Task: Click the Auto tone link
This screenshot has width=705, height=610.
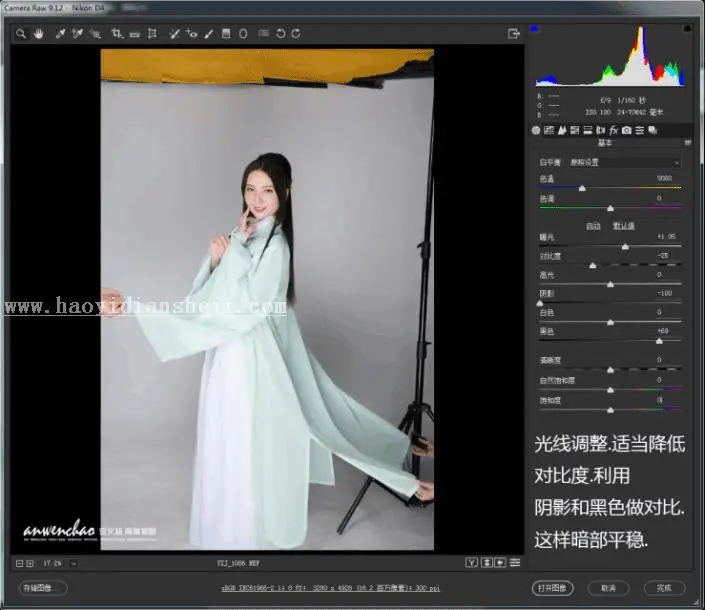Action: (593, 226)
